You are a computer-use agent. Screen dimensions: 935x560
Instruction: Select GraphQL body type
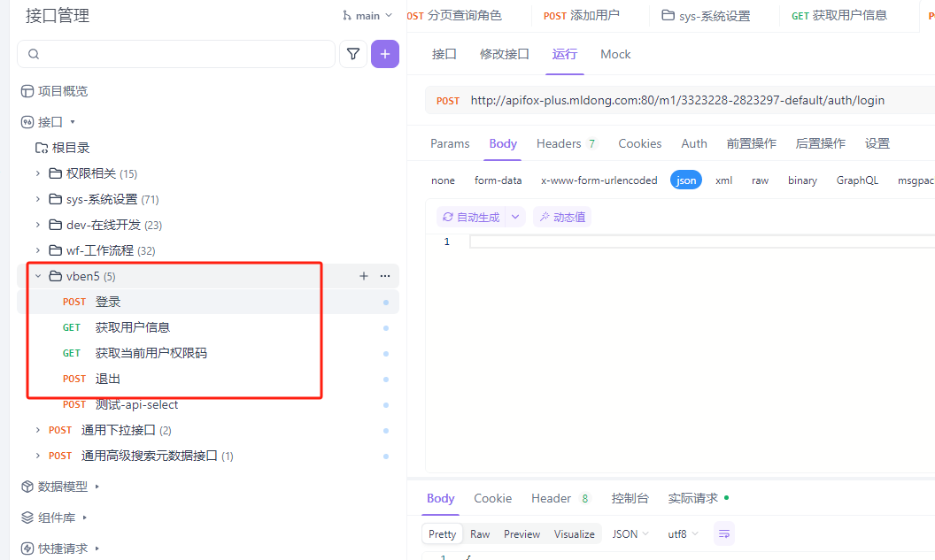coord(857,180)
